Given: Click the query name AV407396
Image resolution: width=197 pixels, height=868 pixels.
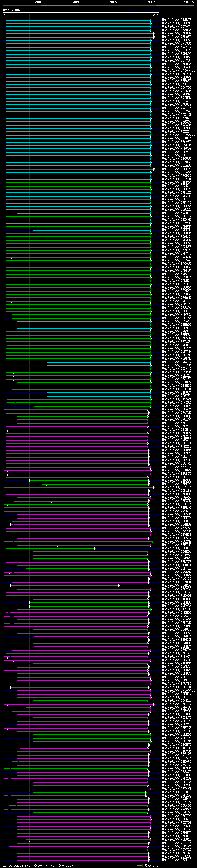Looking at the screenshot, I should (11, 10).
